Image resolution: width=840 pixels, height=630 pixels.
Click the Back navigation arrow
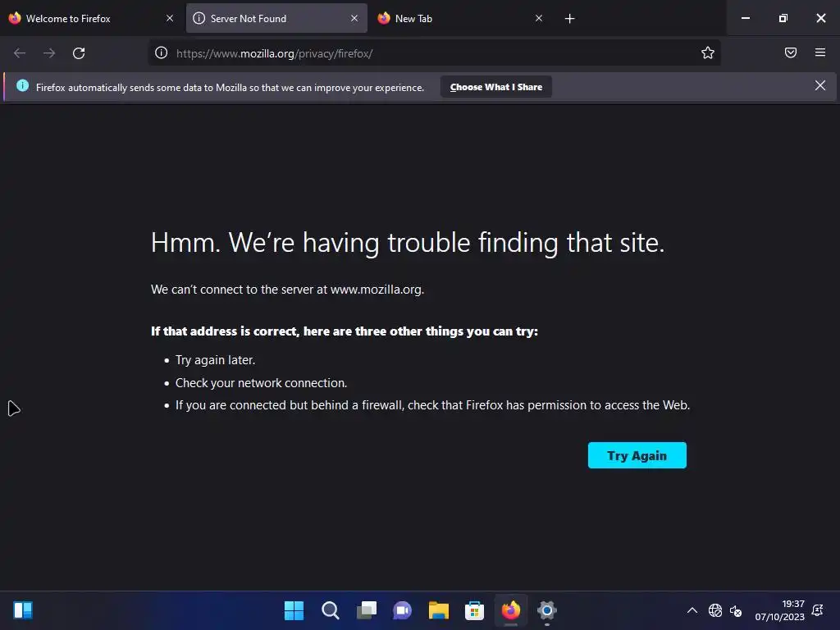(20, 53)
